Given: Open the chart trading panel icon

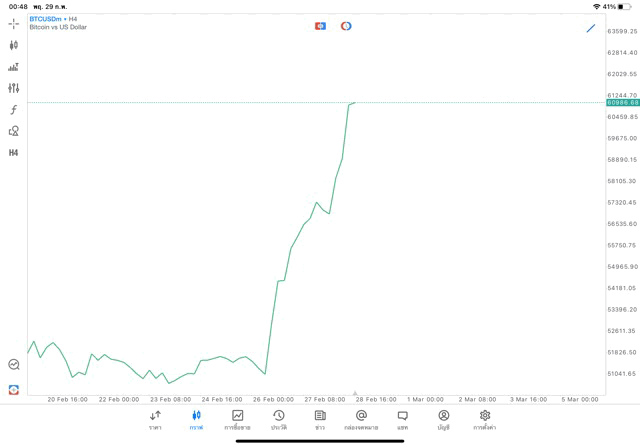Looking at the screenshot, I should (x=13, y=67).
